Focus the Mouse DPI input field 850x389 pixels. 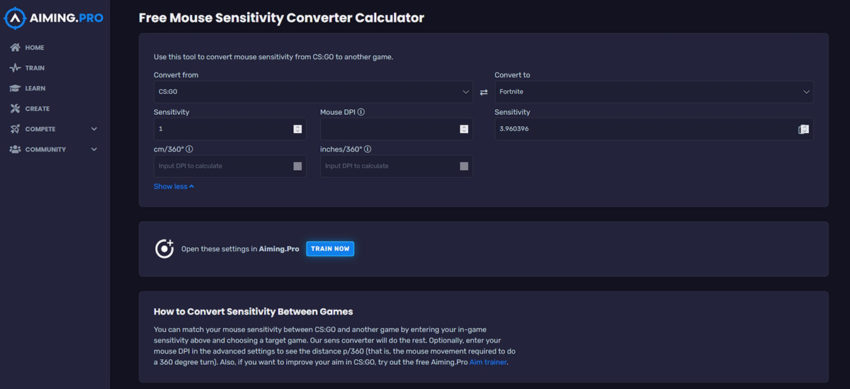396,129
